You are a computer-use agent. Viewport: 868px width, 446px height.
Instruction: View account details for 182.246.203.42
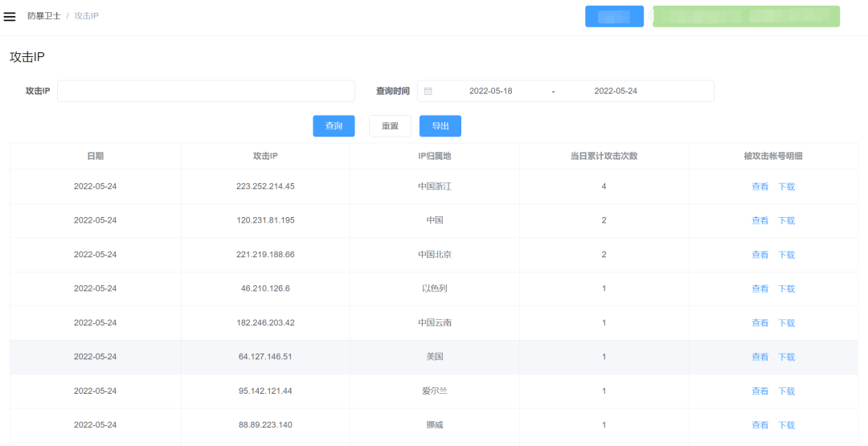759,322
